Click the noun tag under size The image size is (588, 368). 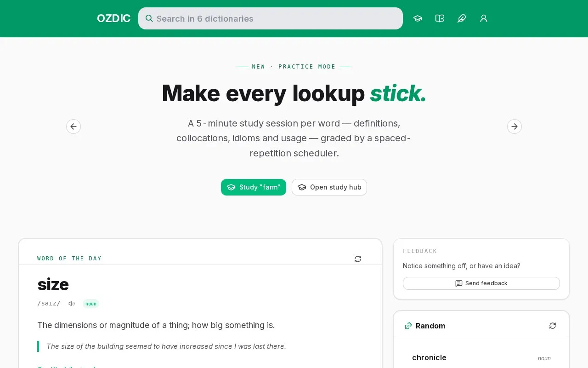[x=91, y=304]
